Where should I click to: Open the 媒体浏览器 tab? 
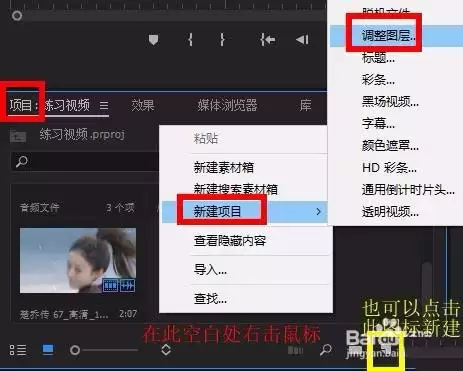click(x=227, y=105)
